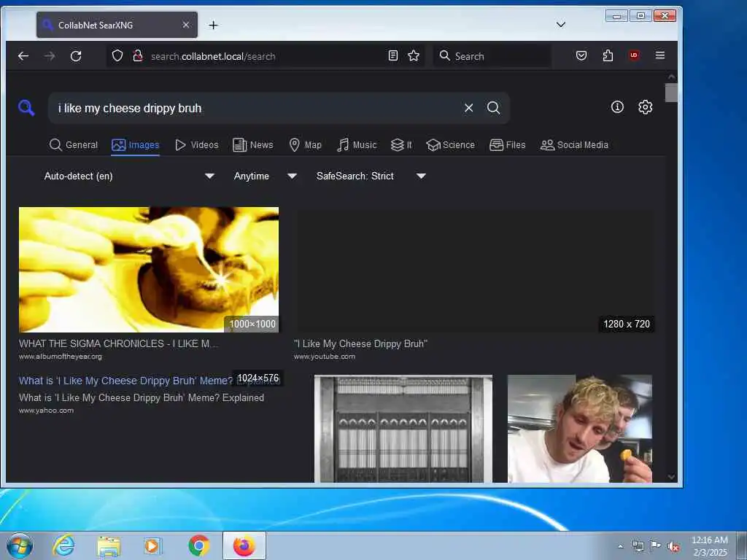Open Windows Media Player from taskbar
The image size is (747, 560).
[x=153, y=545]
